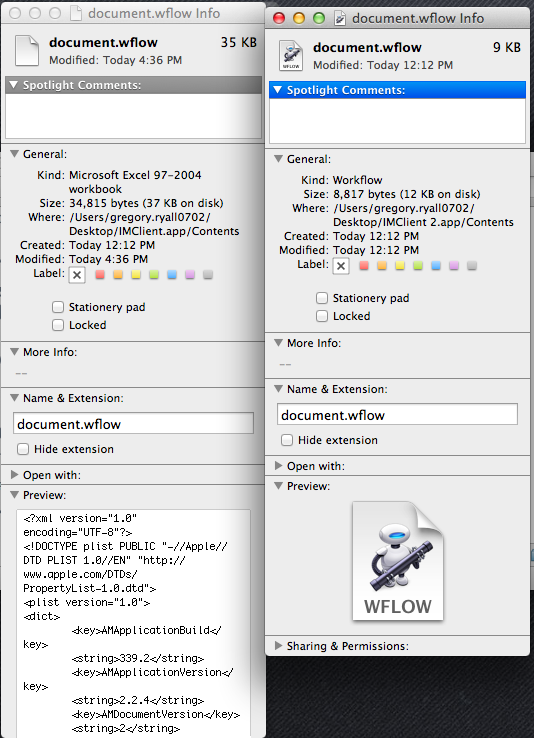Click 'Desktop/IMClient 2.app/Contents' path text
534x738 pixels.
click(x=423, y=222)
